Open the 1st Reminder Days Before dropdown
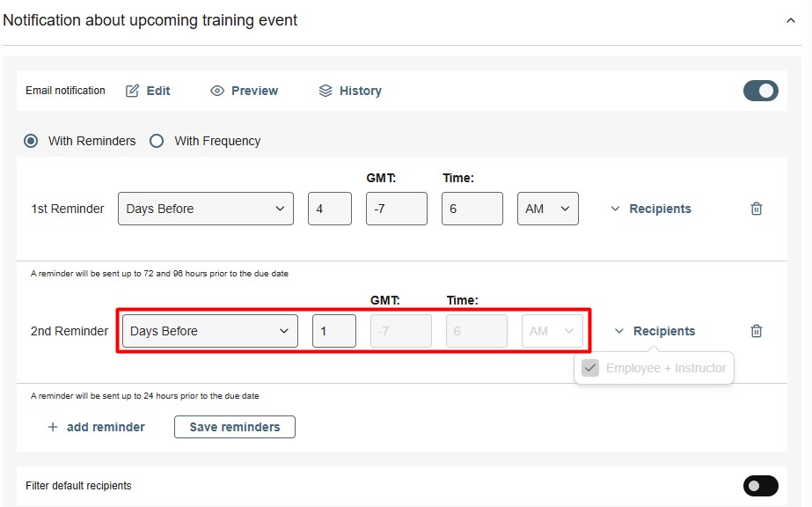Viewport: 812px width, 507px height. pos(205,209)
